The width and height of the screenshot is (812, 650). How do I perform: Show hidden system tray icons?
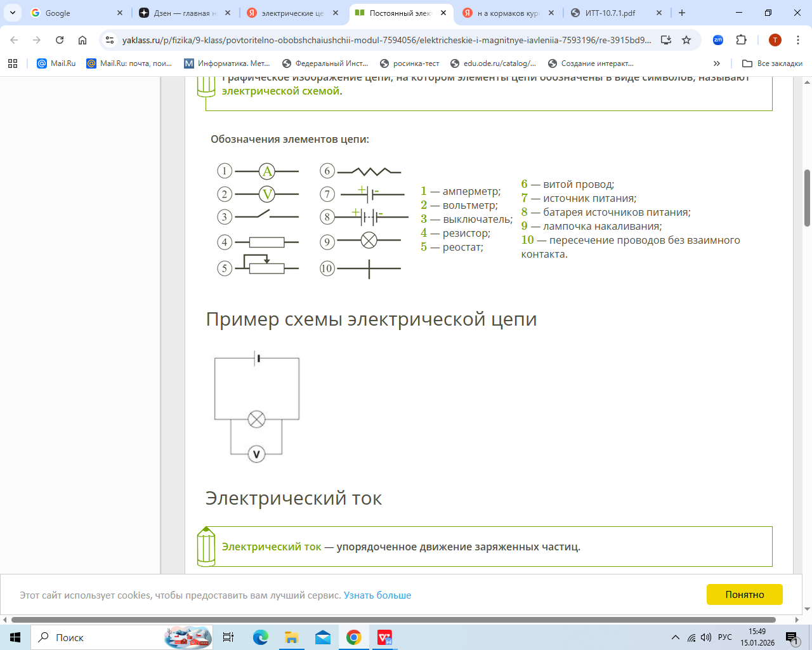coord(676,637)
